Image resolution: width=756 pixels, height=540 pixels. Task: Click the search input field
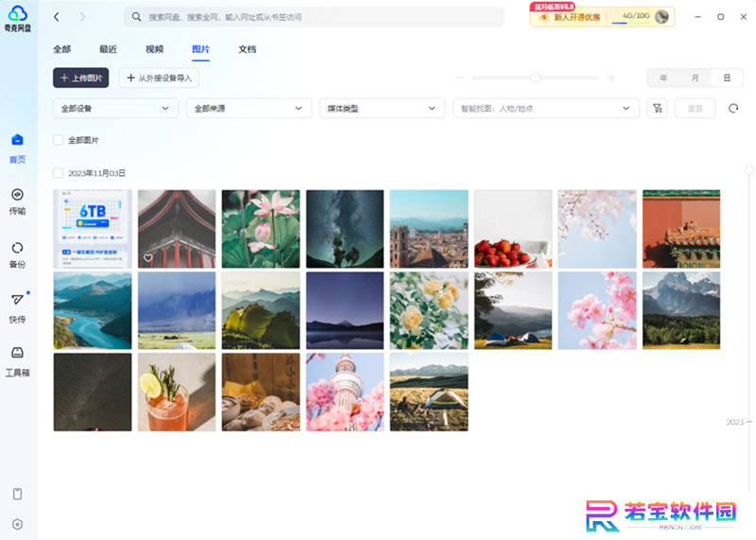coord(315,17)
